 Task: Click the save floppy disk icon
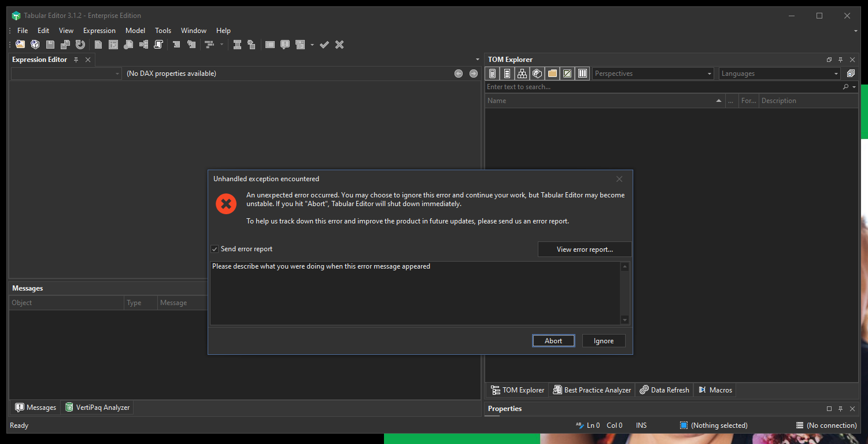[x=50, y=45]
